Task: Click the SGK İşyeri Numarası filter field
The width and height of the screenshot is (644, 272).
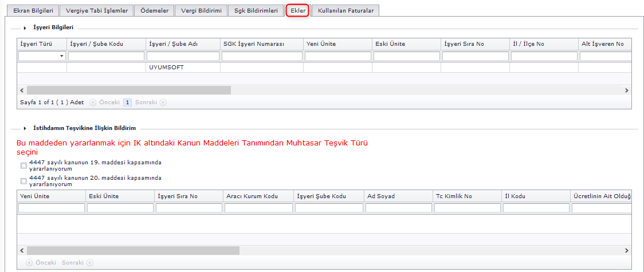Action: tap(261, 56)
